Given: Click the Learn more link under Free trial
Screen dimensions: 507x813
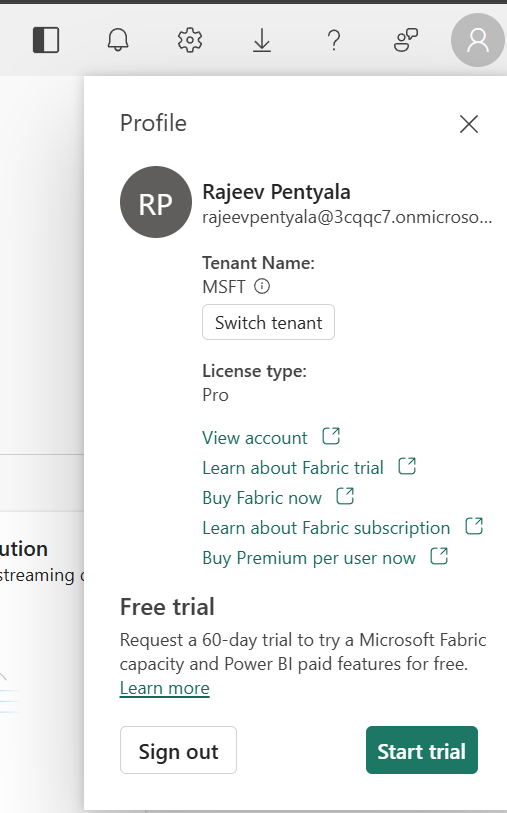Looking at the screenshot, I should (164, 688).
